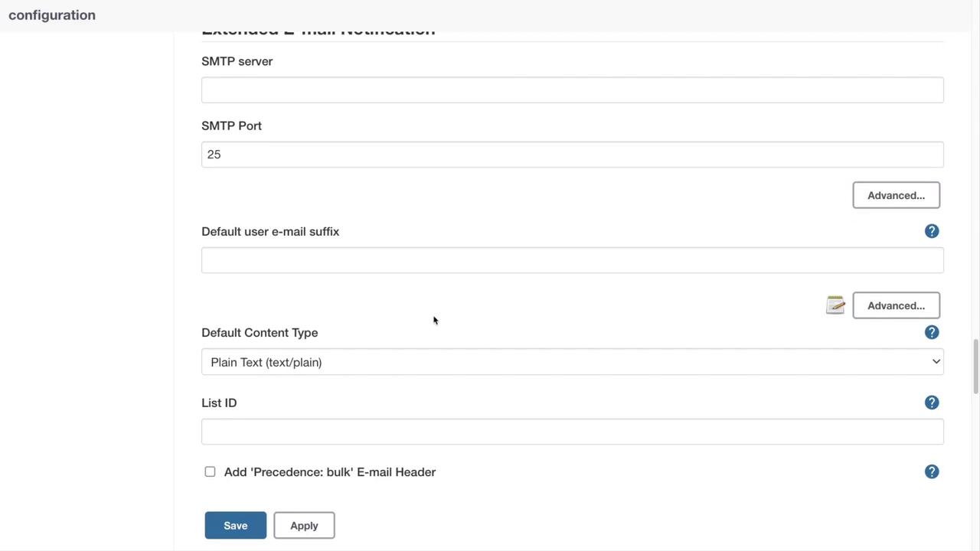Focus the SMTP server text field
The height and width of the screenshot is (551, 980).
572,90
